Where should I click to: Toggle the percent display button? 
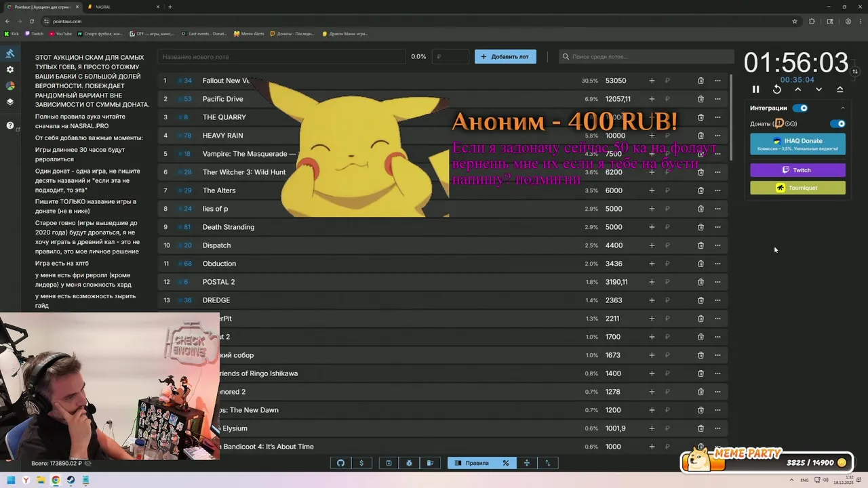pos(506,463)
